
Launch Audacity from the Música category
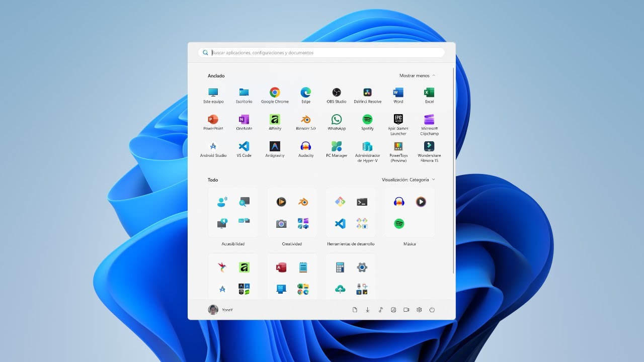point(399,202)
